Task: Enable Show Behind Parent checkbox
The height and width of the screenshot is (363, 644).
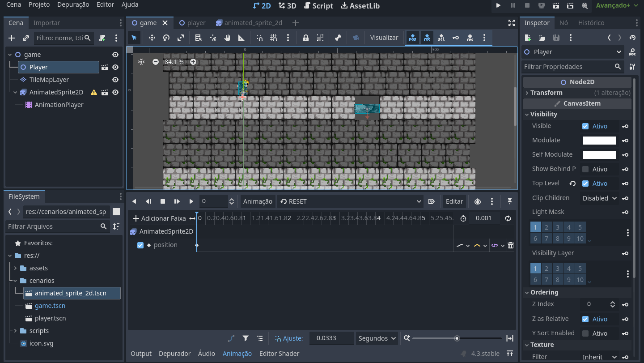Action: 585,169
